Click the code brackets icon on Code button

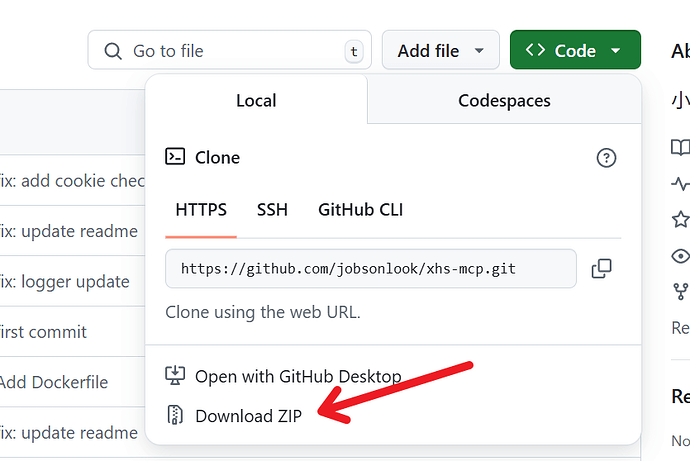click(535, 50)
